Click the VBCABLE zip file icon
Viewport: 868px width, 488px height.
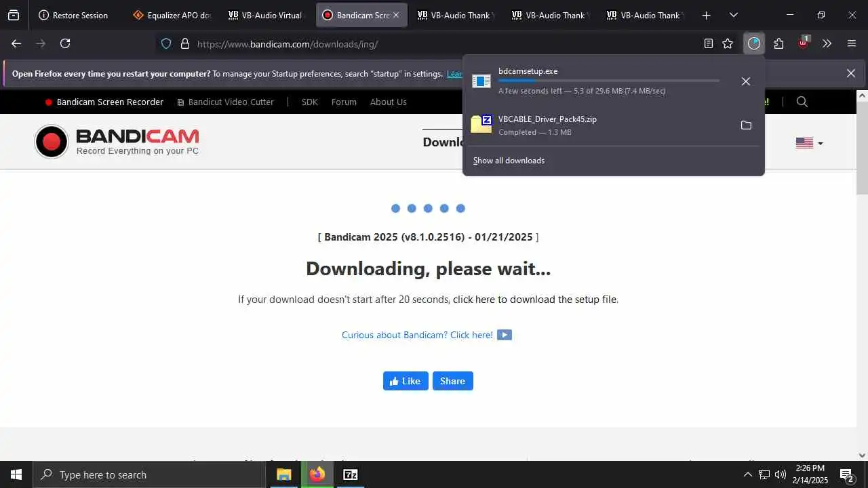click(481, 124)
